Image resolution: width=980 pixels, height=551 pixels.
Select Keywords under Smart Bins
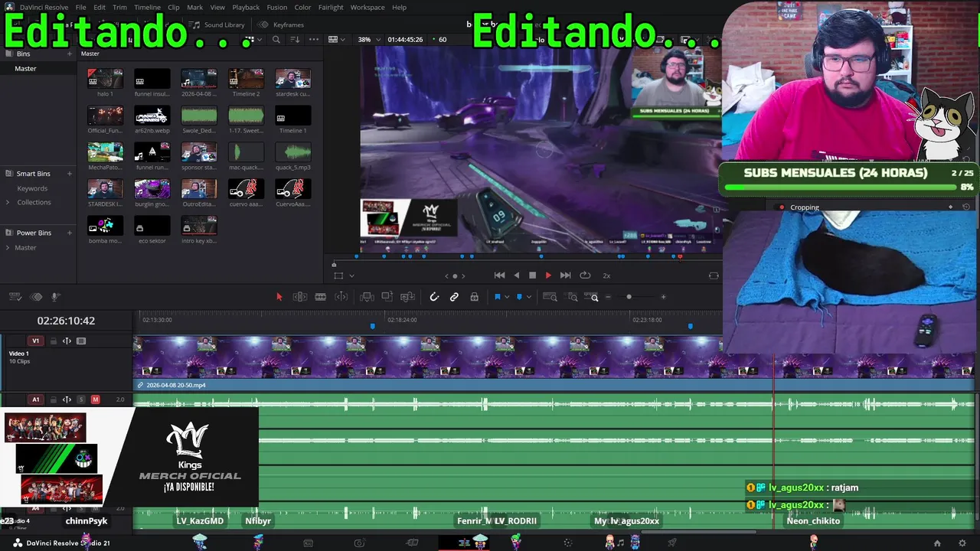tap(32, 188)
